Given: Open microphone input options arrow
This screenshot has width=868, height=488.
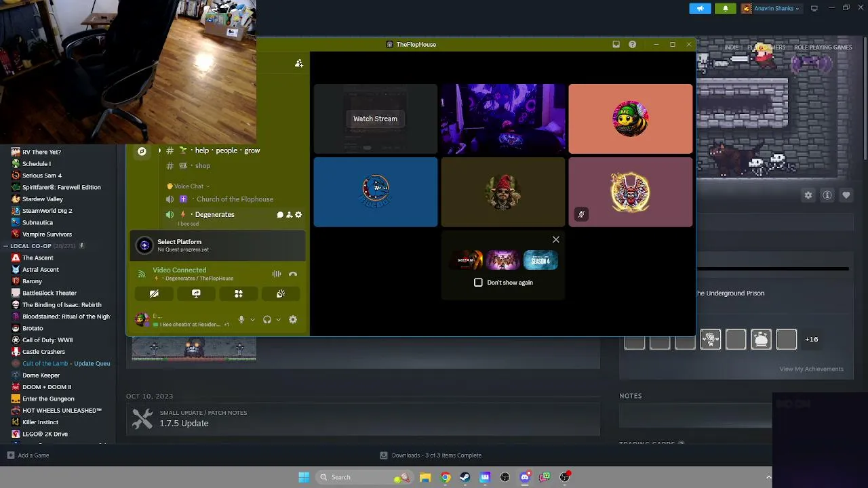Looking at the screenshot, I should 252,320.
